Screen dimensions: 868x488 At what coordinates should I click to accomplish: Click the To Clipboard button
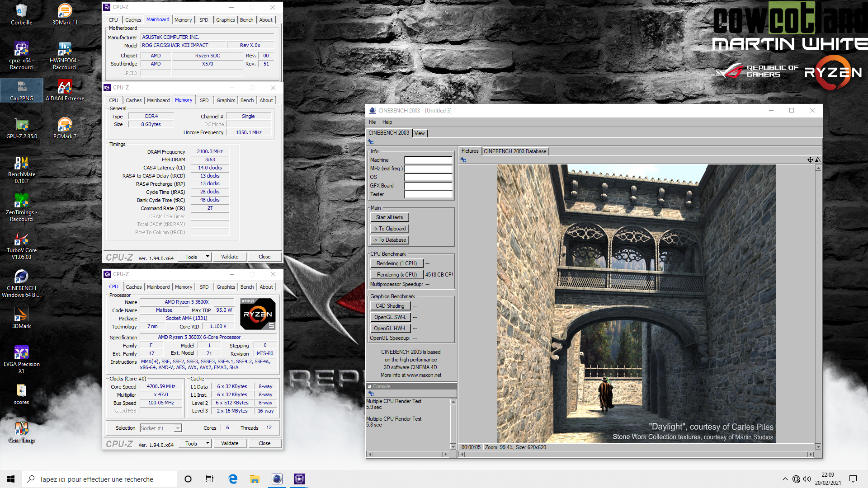click(389, 229)
